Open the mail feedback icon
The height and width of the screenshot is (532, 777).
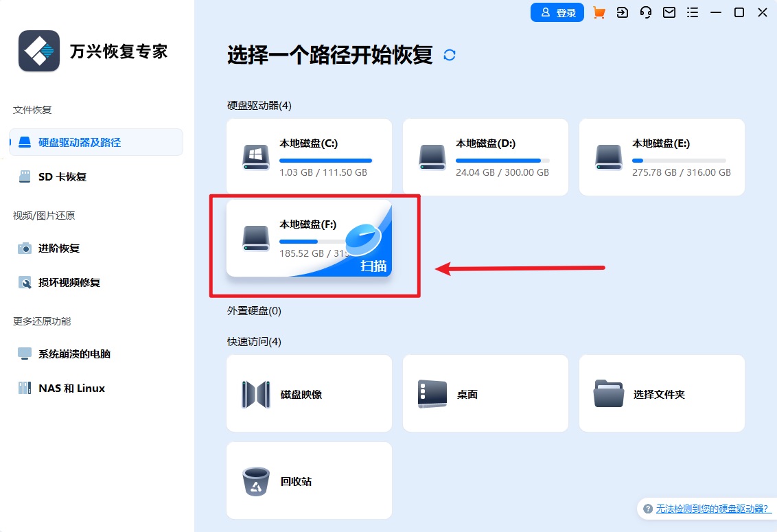tap(669, 12)
